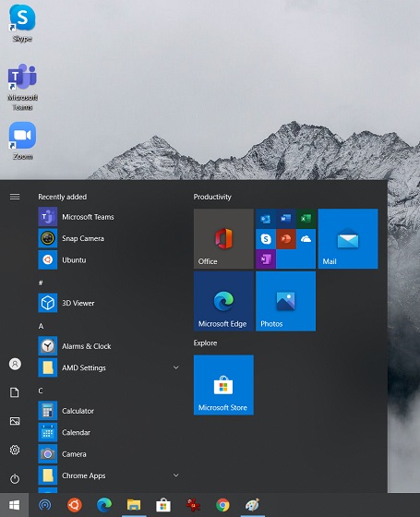Open the Settings gear in Start sidebar
The image size is (420, 517).
click(15, 450)
